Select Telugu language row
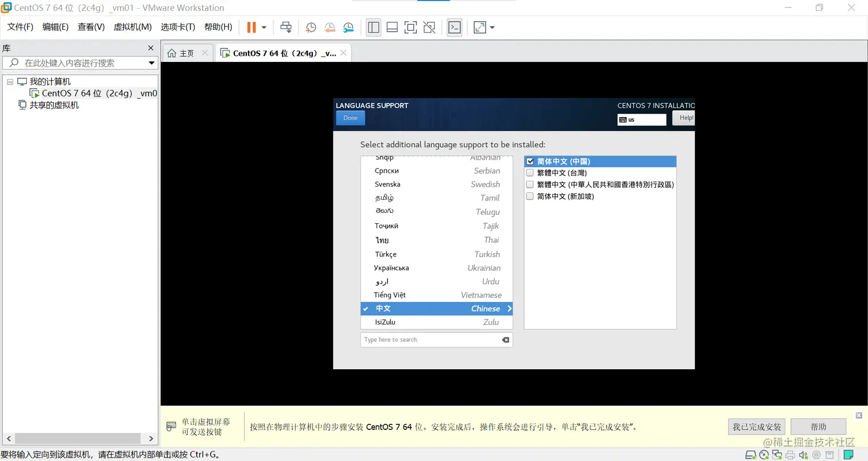868x461 pixels. [x=436, y=212]
